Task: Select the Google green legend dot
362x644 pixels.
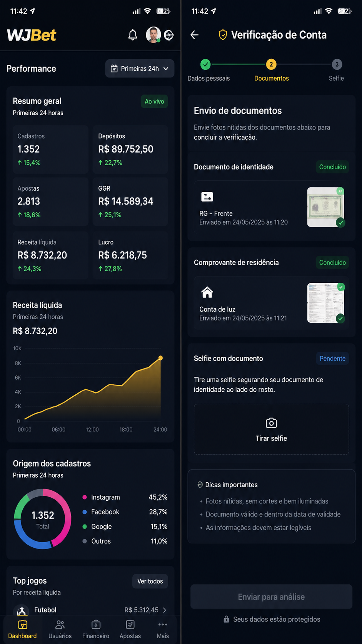Action: pos(85,527)
